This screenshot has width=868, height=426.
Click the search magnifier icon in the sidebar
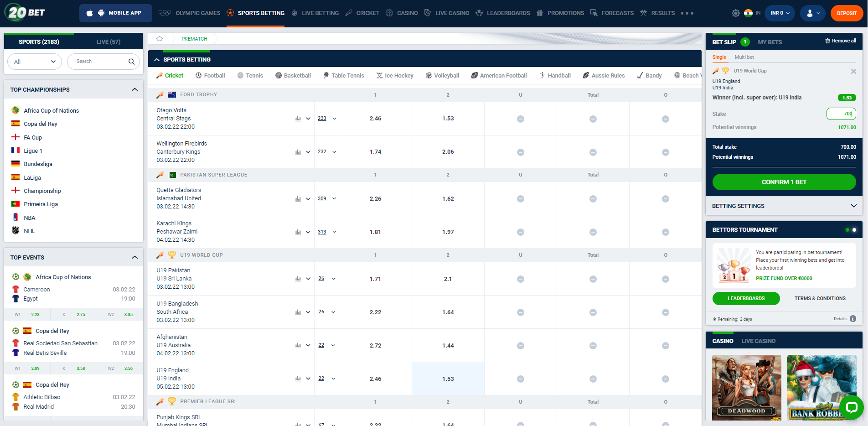point(131,61)
